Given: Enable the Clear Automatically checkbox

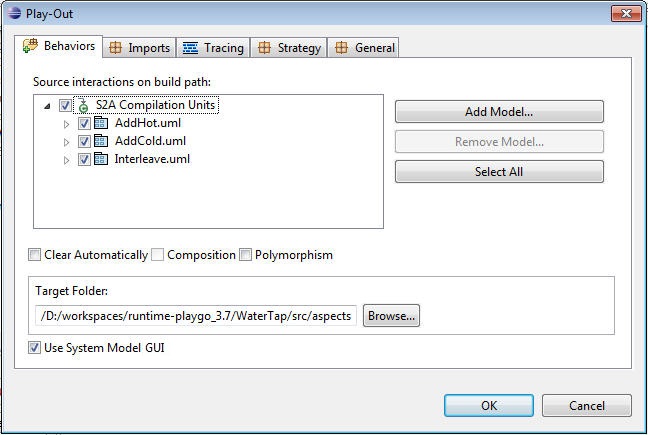Looking at the screenshot, I should pyautogui.click(x=34, y=254).
